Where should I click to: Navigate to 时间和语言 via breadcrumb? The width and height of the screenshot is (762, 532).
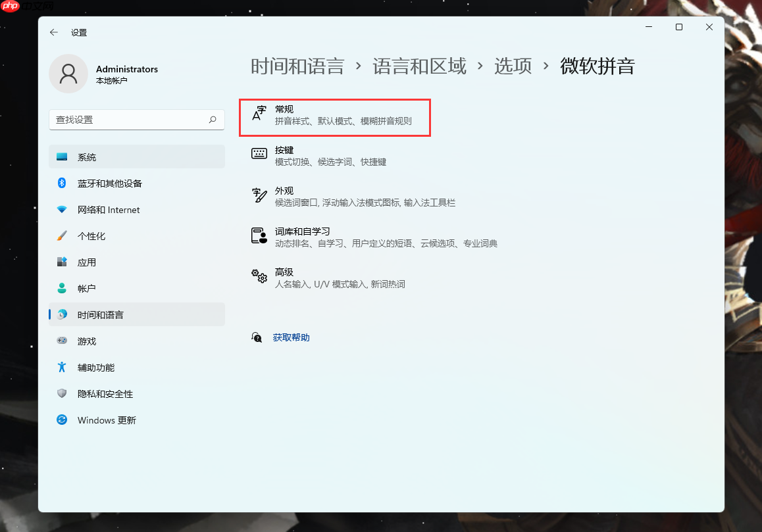[297, 66]
